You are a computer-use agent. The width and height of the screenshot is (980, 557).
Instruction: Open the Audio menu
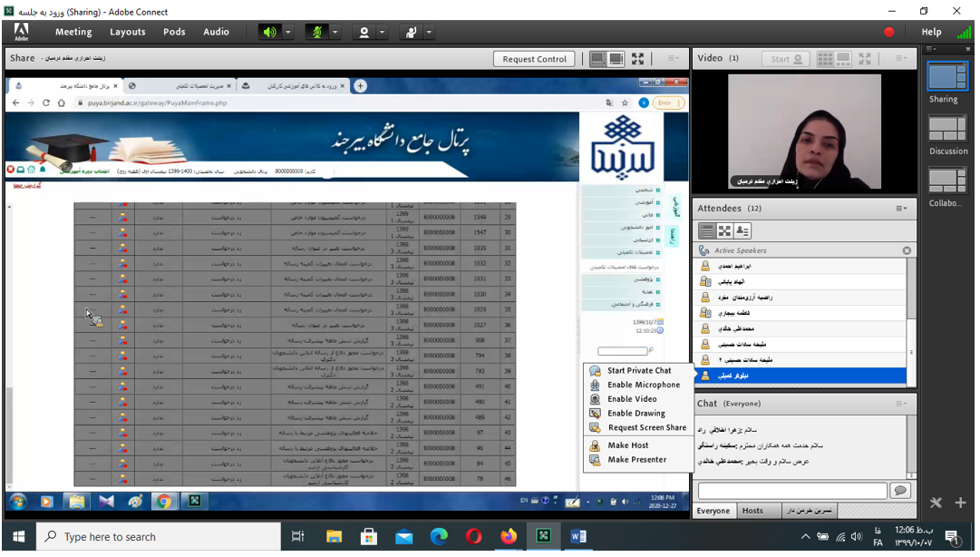pos(217,32)
